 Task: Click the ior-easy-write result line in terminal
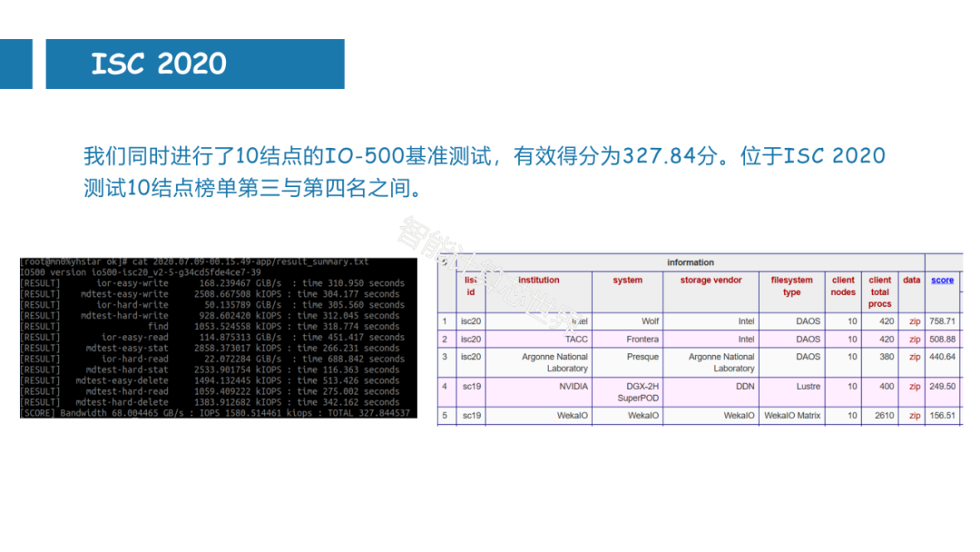(212, 283)
